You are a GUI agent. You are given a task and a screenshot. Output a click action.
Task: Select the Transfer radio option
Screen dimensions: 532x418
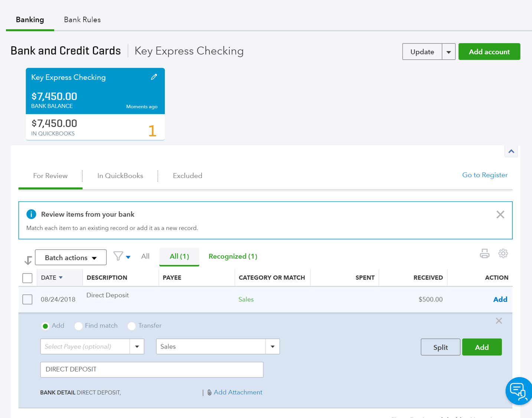(x=131, y=326)
